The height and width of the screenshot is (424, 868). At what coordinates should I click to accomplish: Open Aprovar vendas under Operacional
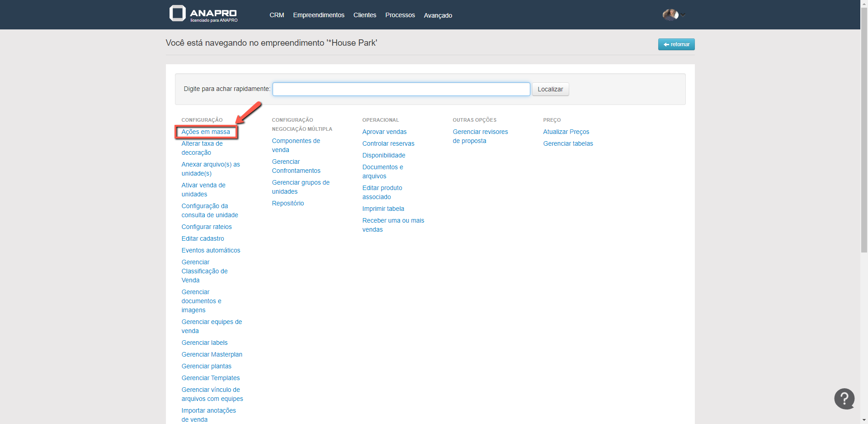pos(384,132)
